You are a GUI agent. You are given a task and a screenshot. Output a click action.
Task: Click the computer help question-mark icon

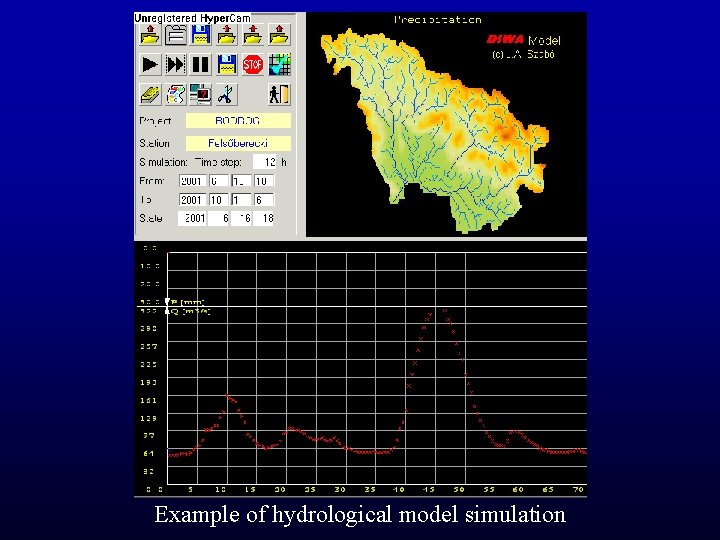point(201,95)
